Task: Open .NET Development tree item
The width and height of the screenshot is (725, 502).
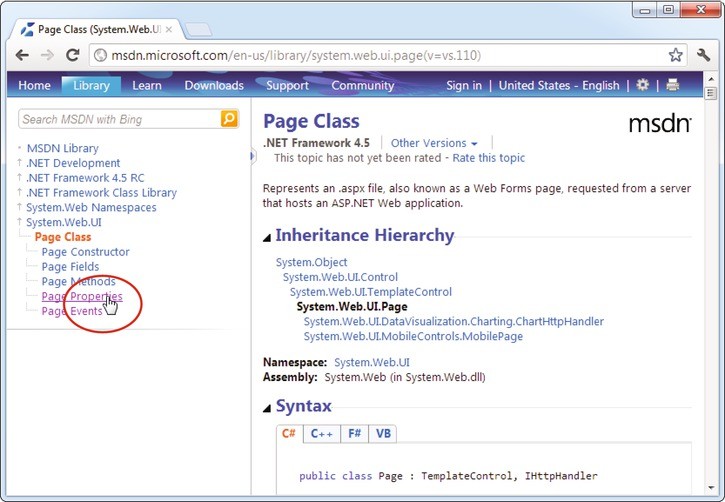Action: (x=73, y=163)
